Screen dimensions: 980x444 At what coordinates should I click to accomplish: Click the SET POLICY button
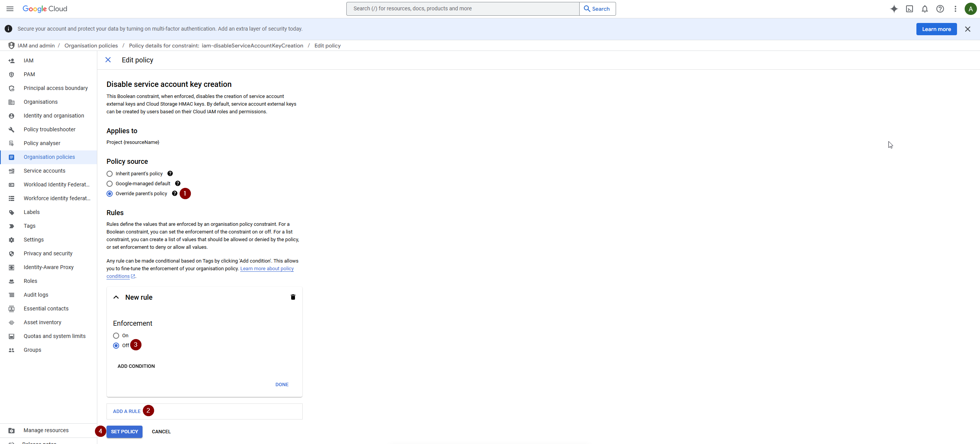click(124, 431)
